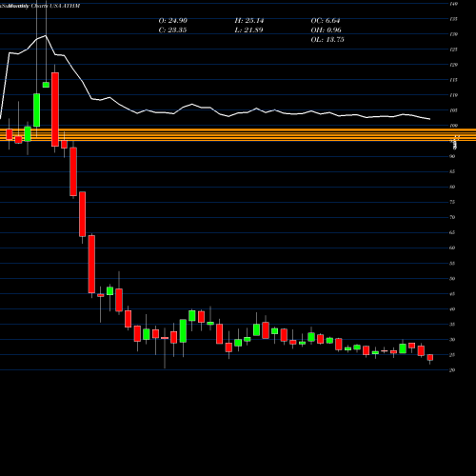Click the 50 price axis label
The height and width of the screenshot is (476, 476).
[452, 279]
